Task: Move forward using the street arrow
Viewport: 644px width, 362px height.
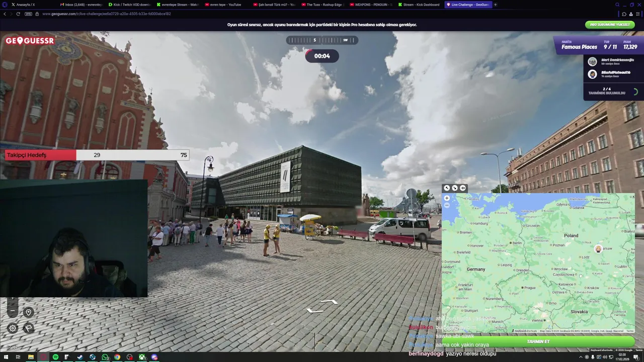Action: point(329,302)
